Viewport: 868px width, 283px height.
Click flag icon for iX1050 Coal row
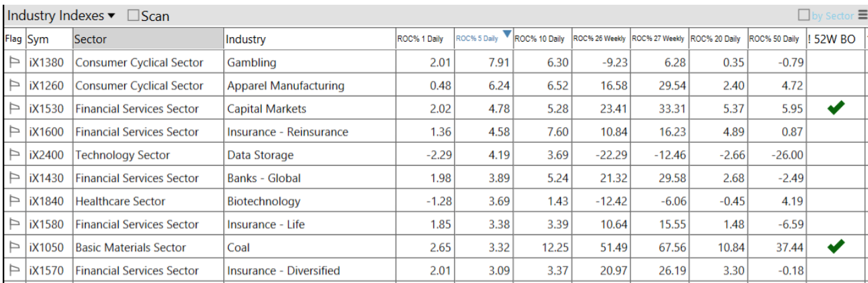pyautogui.click(x=14, y=247)
